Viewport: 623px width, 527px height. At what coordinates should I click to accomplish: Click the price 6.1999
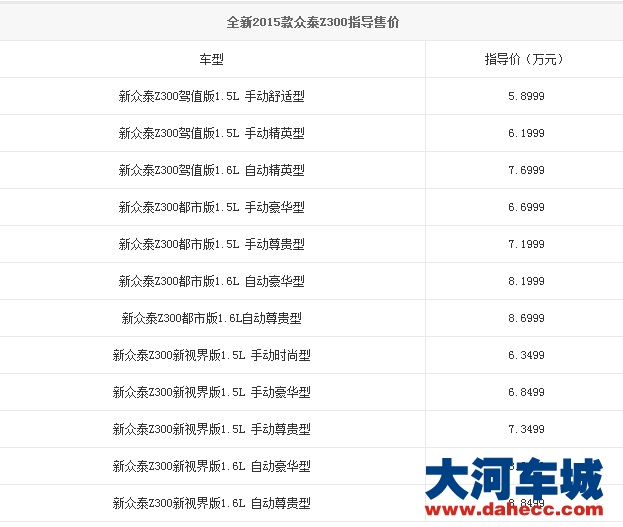[x=526, y=133]
